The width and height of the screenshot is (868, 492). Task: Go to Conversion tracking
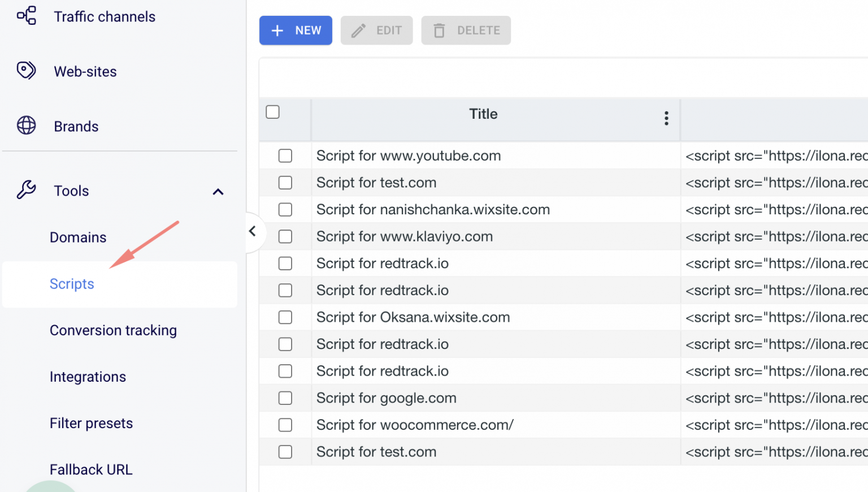113,330
